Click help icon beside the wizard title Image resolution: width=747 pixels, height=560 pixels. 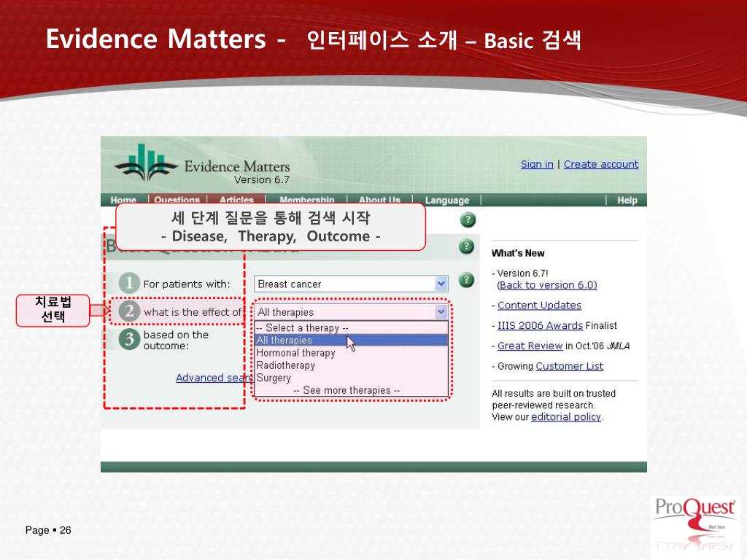[466, 246]
